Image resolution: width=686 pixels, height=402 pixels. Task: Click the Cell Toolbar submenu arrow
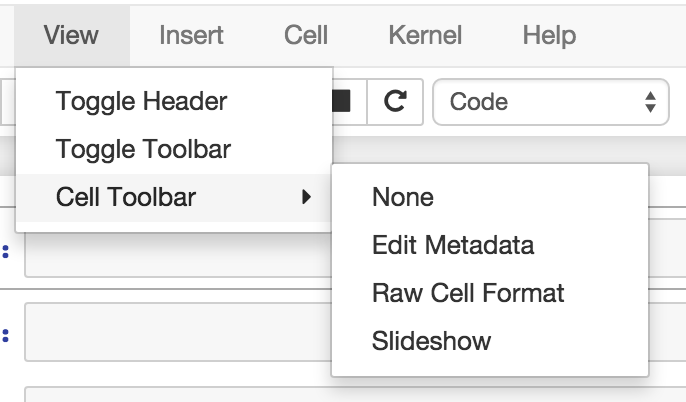pos(305,198)
